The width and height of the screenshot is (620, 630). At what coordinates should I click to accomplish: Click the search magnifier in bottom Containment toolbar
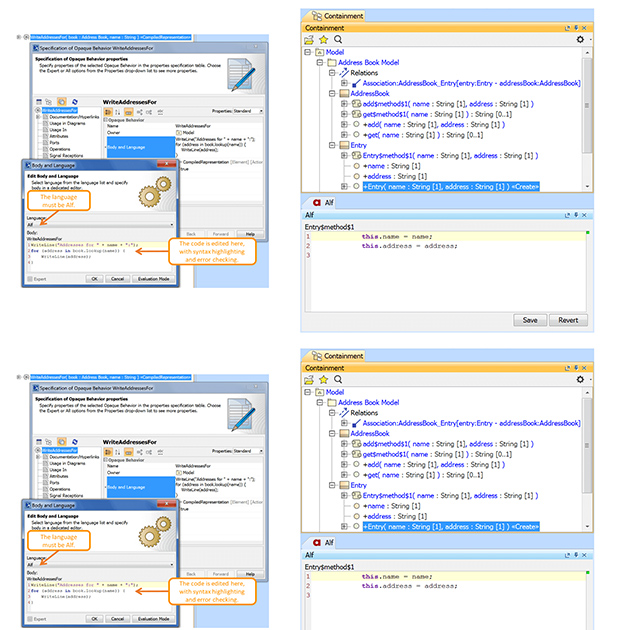click(338, 379)
